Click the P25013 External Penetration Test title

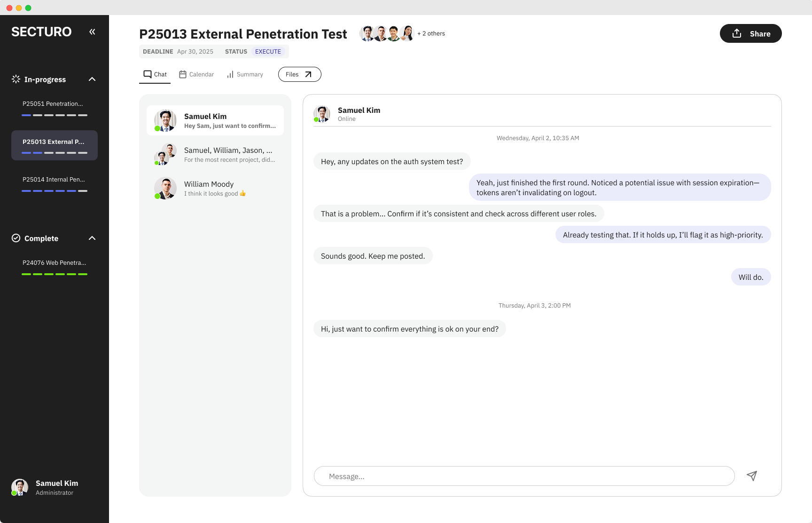243,34
